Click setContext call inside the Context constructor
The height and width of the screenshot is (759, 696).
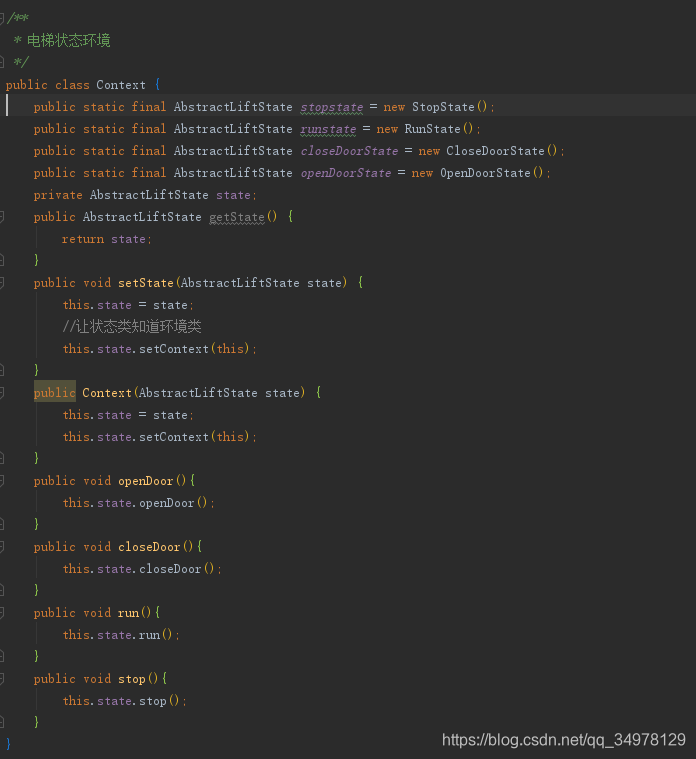(174, 437)
